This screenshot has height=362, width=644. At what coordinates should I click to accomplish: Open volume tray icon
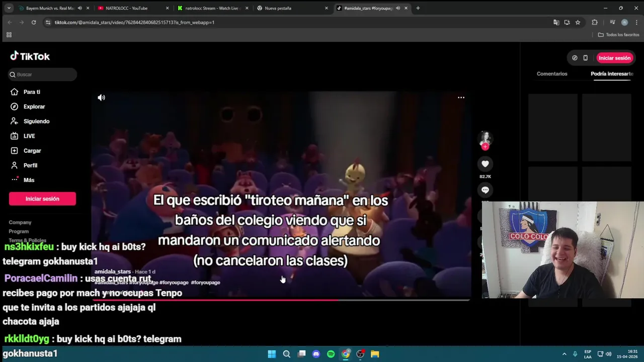coord(608,354)
